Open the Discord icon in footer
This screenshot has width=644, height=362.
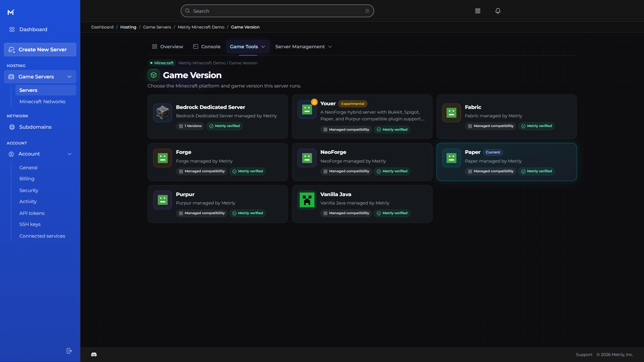(94, 354)
